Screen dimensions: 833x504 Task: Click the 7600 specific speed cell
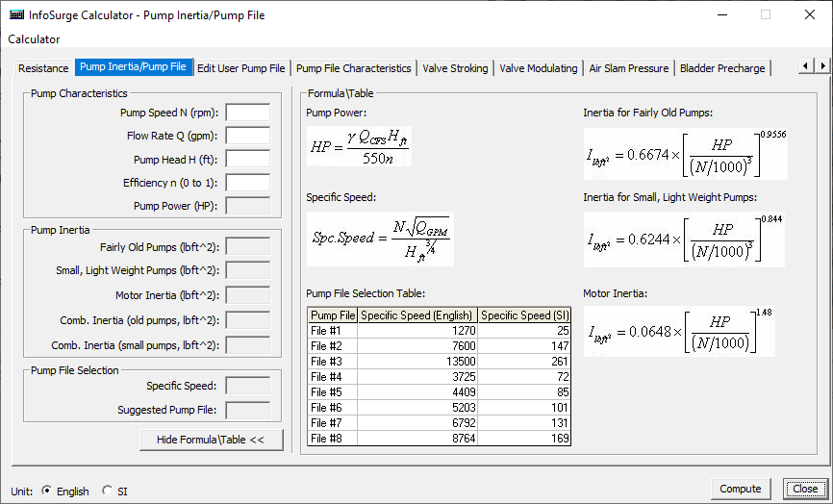pos(417,346)
